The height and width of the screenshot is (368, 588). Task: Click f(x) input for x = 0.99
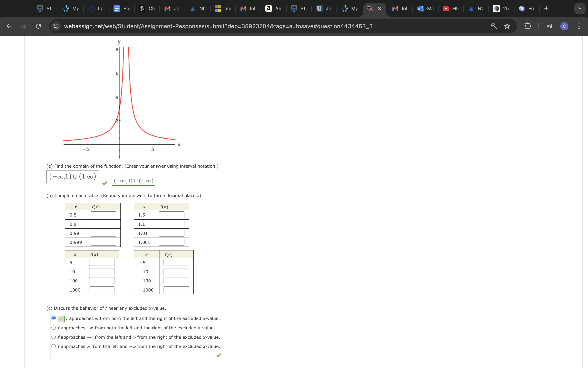click(103, 233)
